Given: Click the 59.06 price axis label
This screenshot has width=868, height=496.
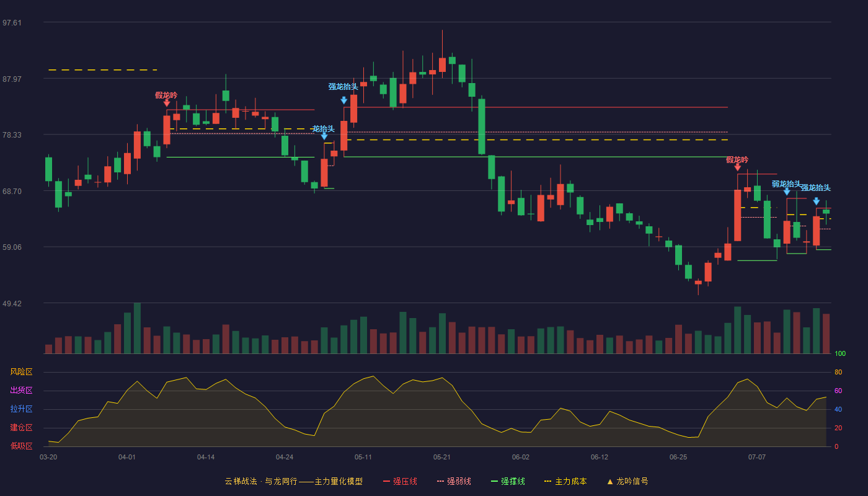Looking at the screenshot, I should pos(12,247).
